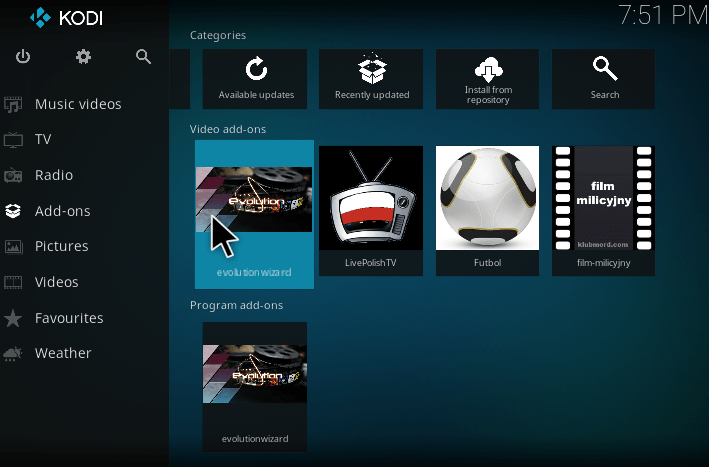Click the magnifier icon on the Search tile
The height and width of the screenshot is (467, 709).
(x=605, y=68)
